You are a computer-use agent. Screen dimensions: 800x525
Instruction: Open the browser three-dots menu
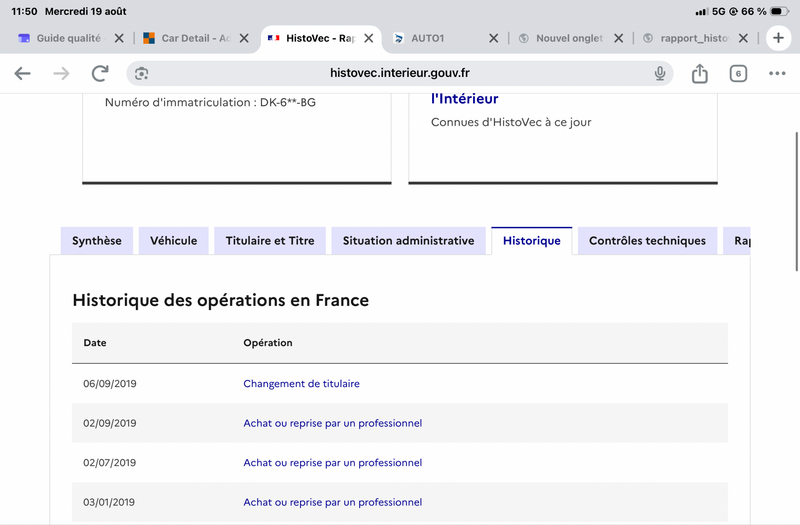tap(777, 73)
